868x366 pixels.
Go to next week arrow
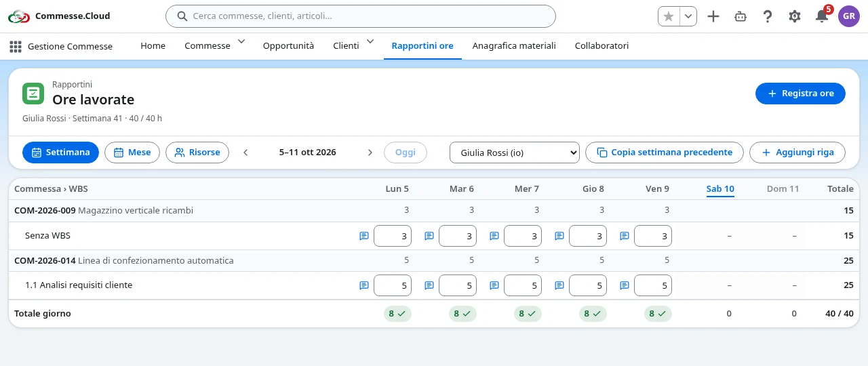[370, 152]
